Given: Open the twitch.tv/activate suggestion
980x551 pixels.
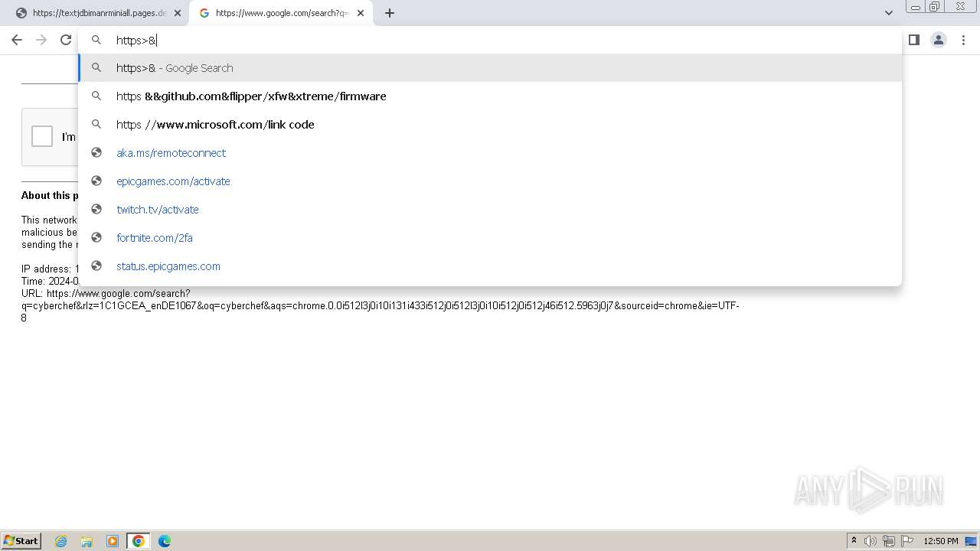Looking at the screenshot, I should 490,210.
